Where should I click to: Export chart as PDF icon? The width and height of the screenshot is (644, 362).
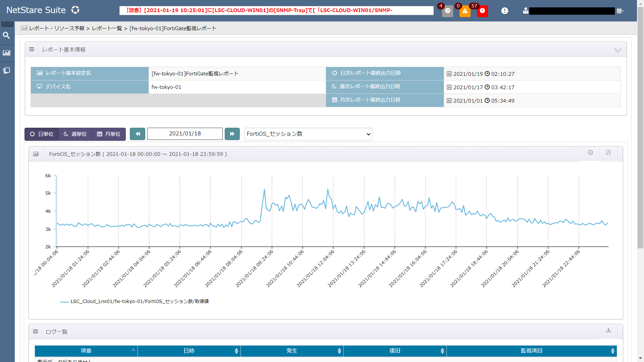608,153
